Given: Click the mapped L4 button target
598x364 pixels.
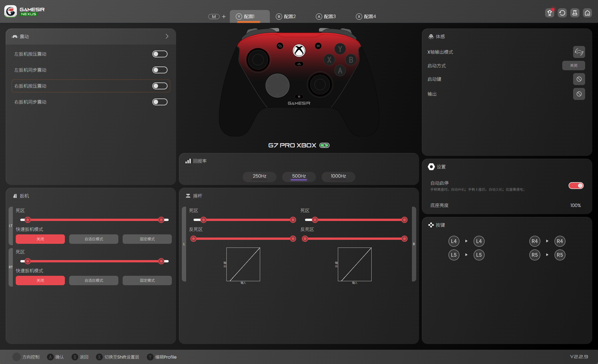Looking at the screenshot, I should 479,241.
